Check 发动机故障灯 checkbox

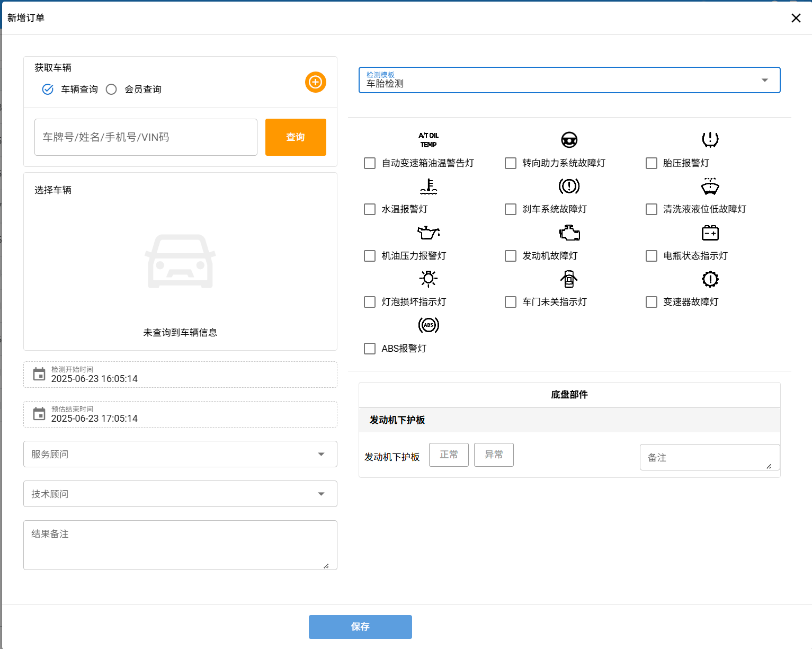511,256
